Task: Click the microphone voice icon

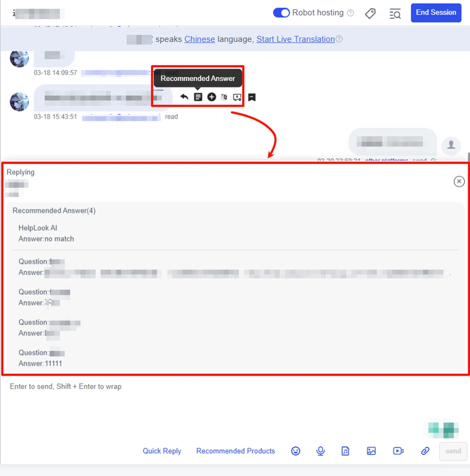Action: pyautogui.click(x=320, y=451)
